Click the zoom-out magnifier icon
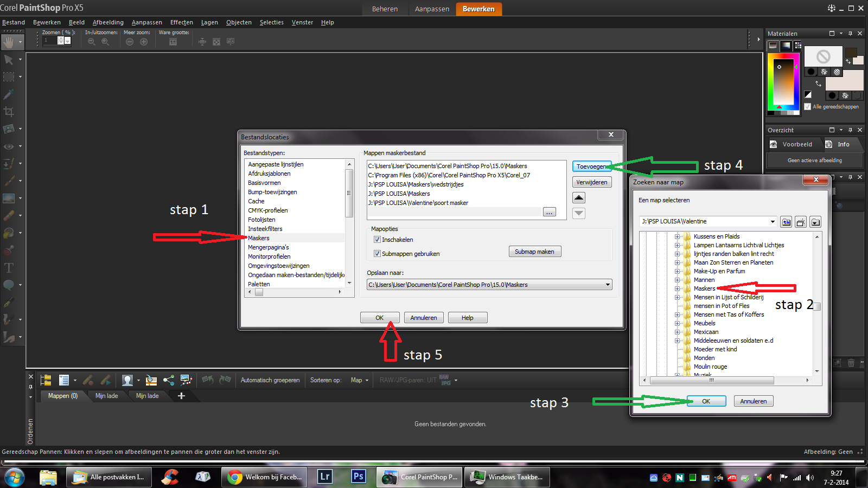The width and height of the screenshot is (868, 488). 92,42
